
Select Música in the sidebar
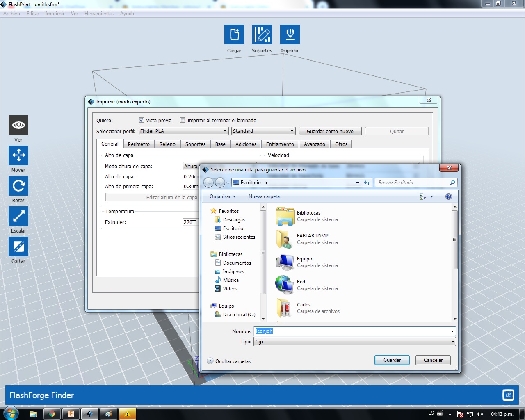click(x=227, y=280)
